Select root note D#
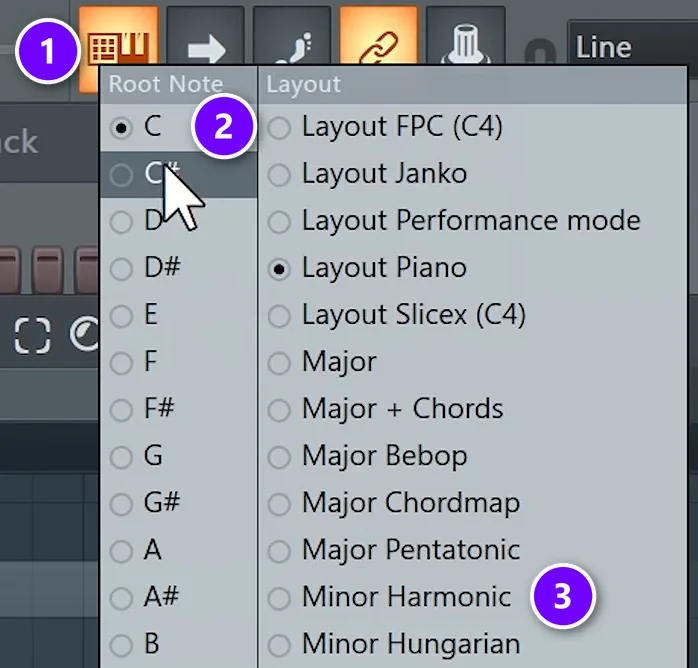The image size is (698, 668). click(179, 268)
